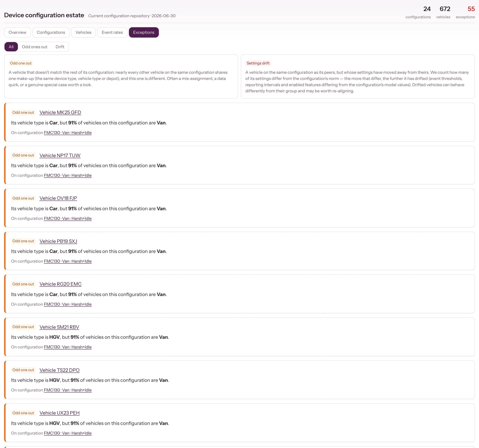Image resolution: width=479 pixels, height=448 pixels.
Task: Open Vehicle RG20 EMC link
Action: 60,284
